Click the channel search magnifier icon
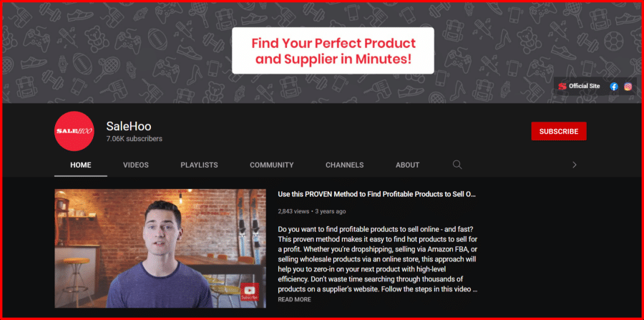 coord(457,165)
